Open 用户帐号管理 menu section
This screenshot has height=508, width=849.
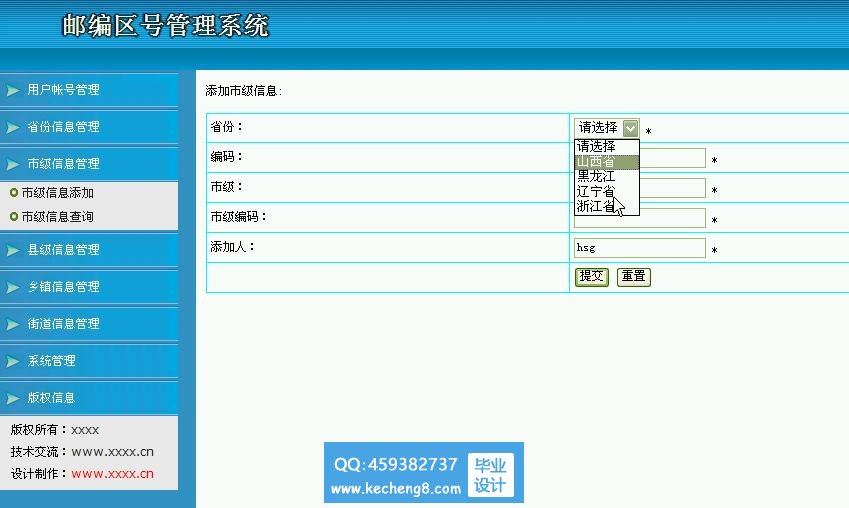click(89, 90)
